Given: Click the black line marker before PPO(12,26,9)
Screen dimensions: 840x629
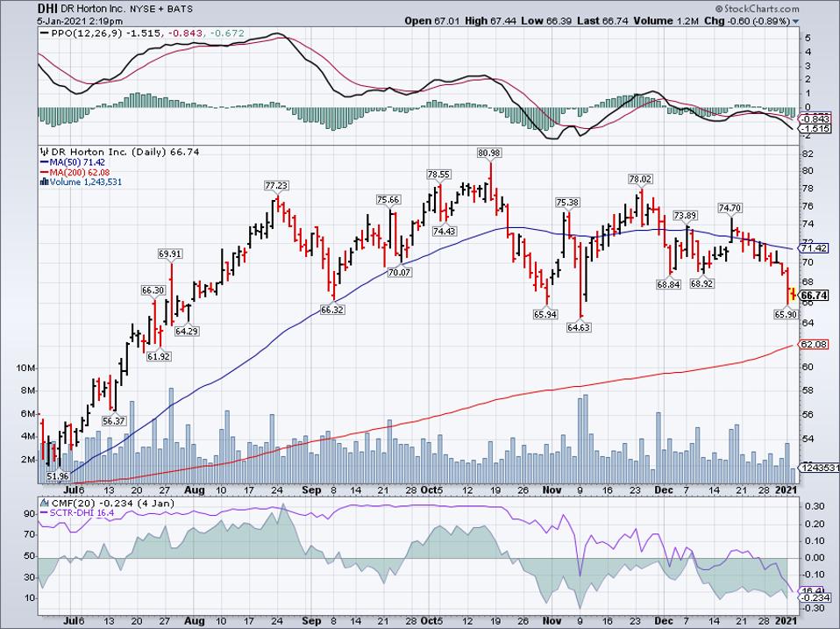Looking at the screenshot, I should point(44,33).
